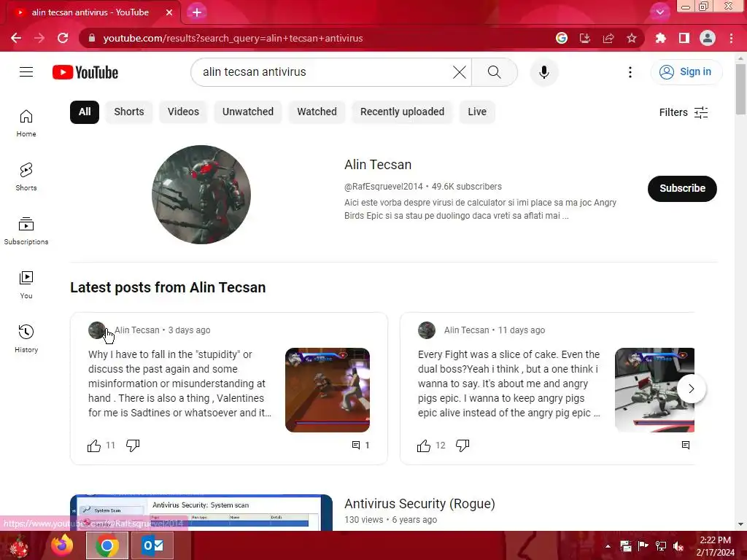The width and height of the screenshot is (747, 560).
Task: Open Subscriptions in the left sidebar
Action: point(26,231)
